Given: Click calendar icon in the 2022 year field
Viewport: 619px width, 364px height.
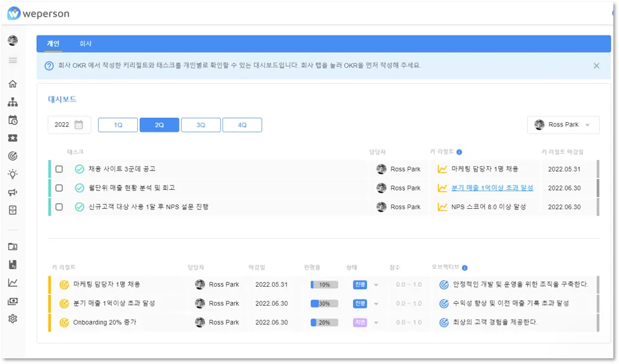Looking at the screenshot, I should (79, 125).
